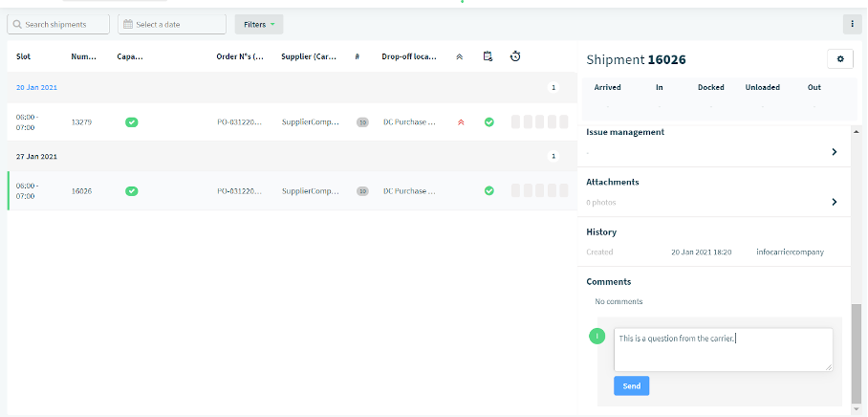Click the red priority arrows on shipment 13279
Image resolution: width=868 pixels, height=417 pixels.
click(x=461, y=122)
